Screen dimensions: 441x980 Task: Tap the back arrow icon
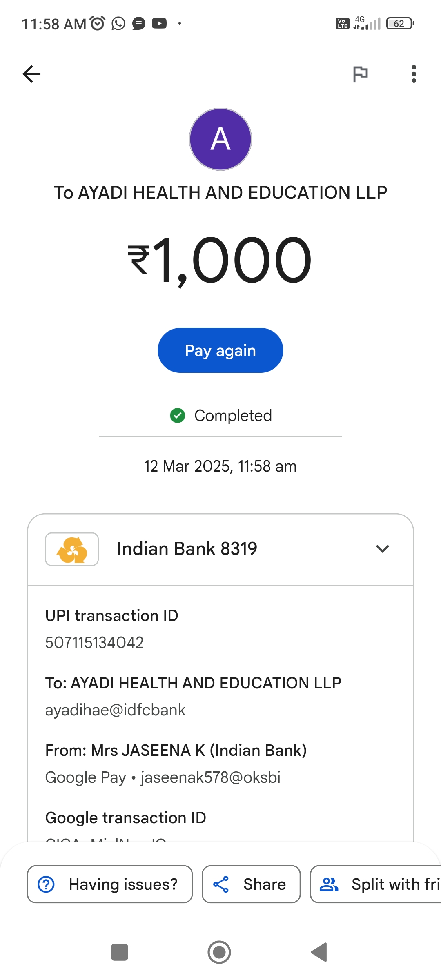[31, 74]
